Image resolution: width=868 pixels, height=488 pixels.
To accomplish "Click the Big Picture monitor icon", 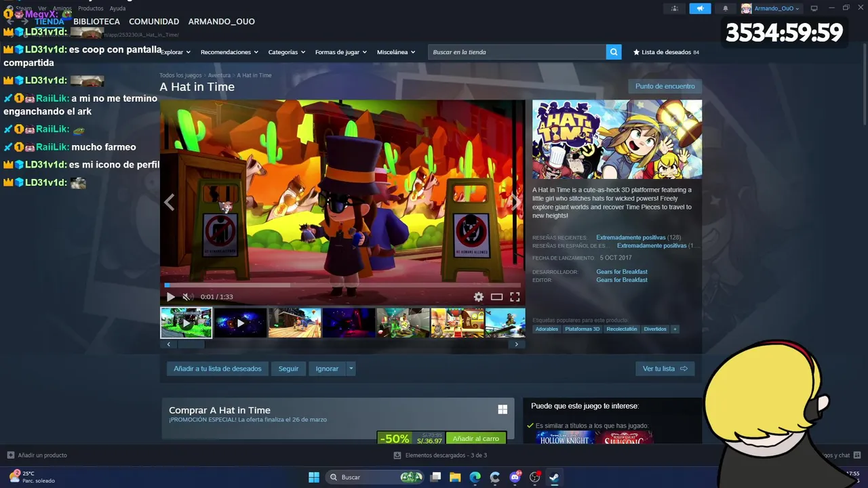I will 814,8.
